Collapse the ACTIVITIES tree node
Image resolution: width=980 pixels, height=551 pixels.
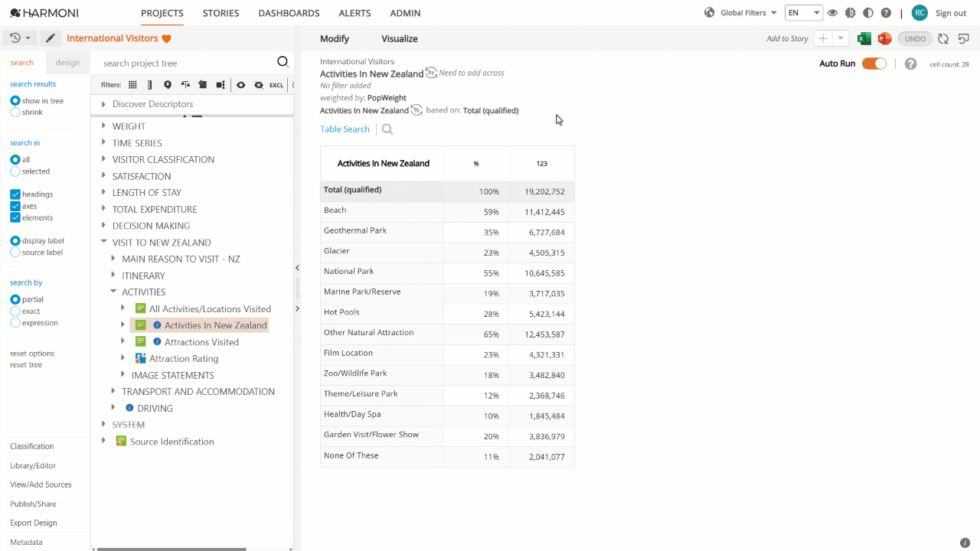(x=113, y=292)
